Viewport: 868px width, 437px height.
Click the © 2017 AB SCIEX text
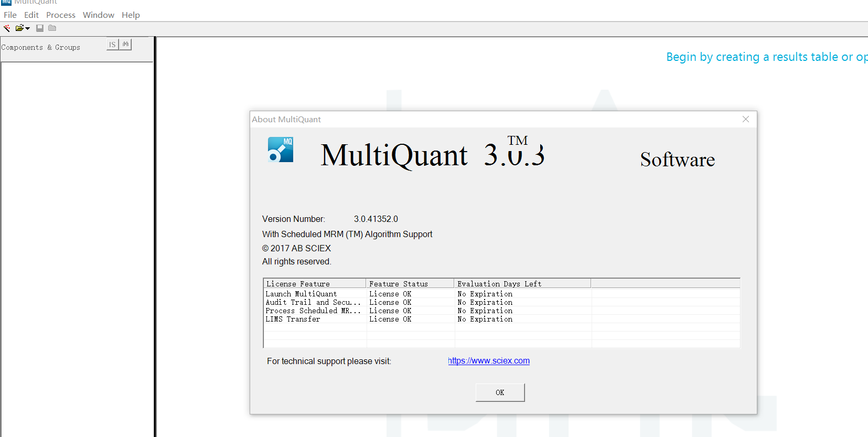tap(297, 248)
